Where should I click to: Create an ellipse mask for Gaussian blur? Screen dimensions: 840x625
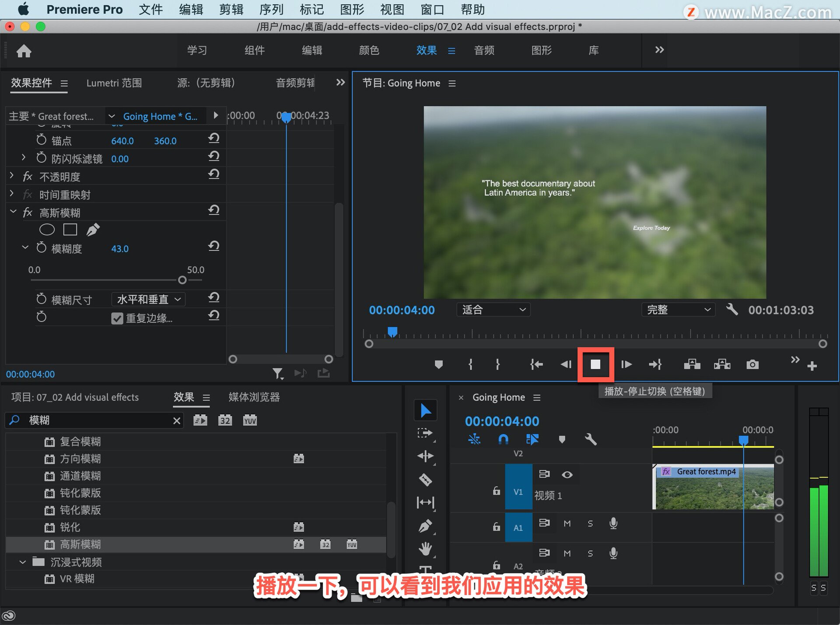(x=47, y=230)
